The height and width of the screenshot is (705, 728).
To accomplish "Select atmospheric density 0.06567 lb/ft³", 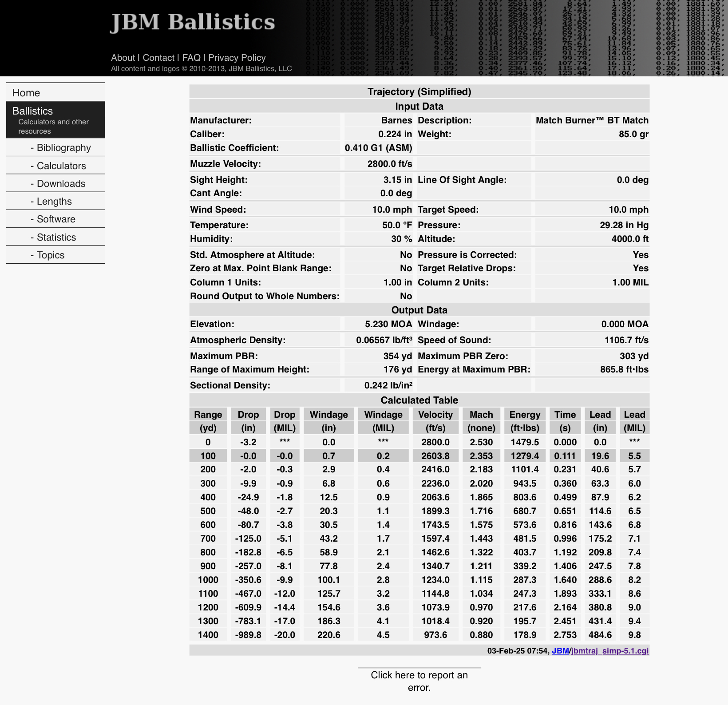I will click(x=384, y=340).
